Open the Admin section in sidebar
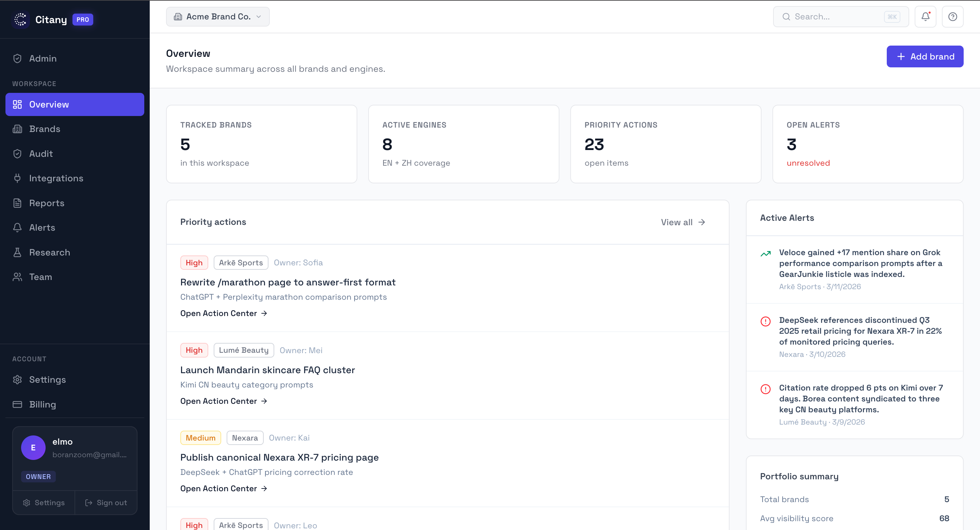This screenshot has width=980, height=530. coord(43,58)
